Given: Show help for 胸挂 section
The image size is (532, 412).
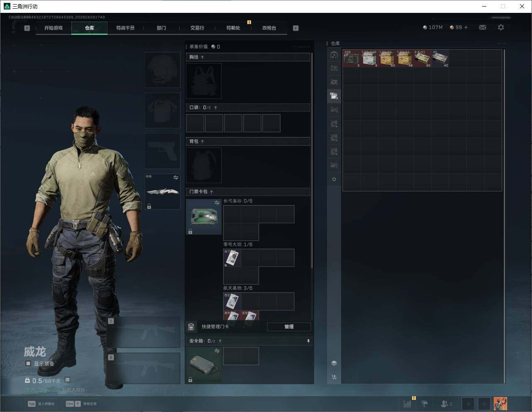Looking at the screenshot, I should click(x=203, y=57).
